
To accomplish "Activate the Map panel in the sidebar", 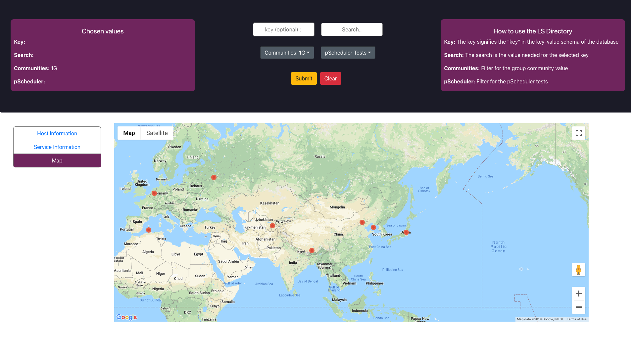I will (57, 160).
